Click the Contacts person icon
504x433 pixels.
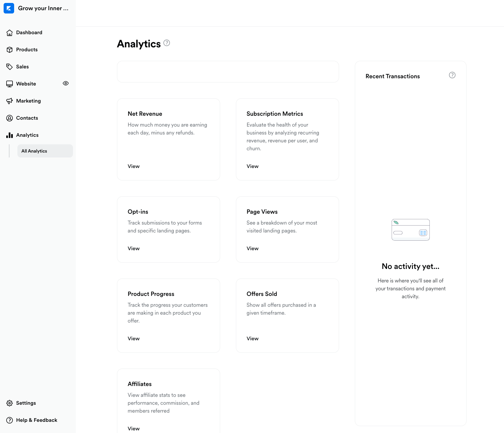10,118
